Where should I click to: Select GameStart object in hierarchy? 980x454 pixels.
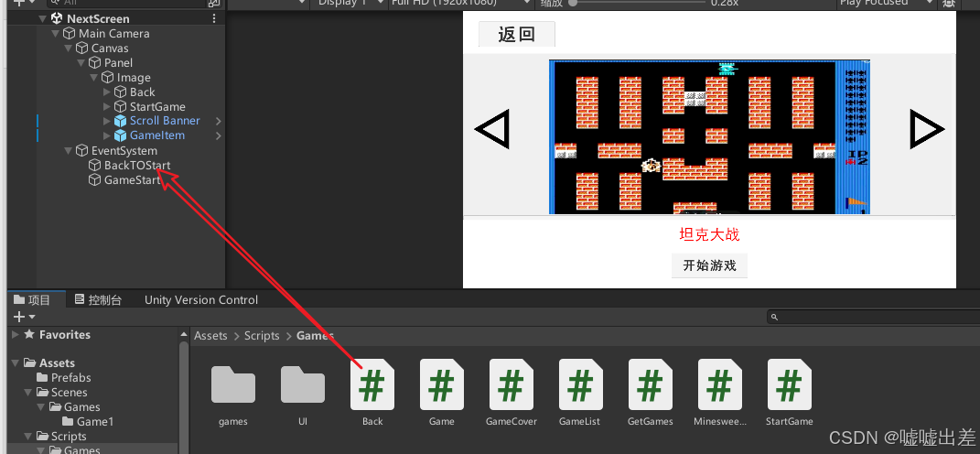[132, 180]
